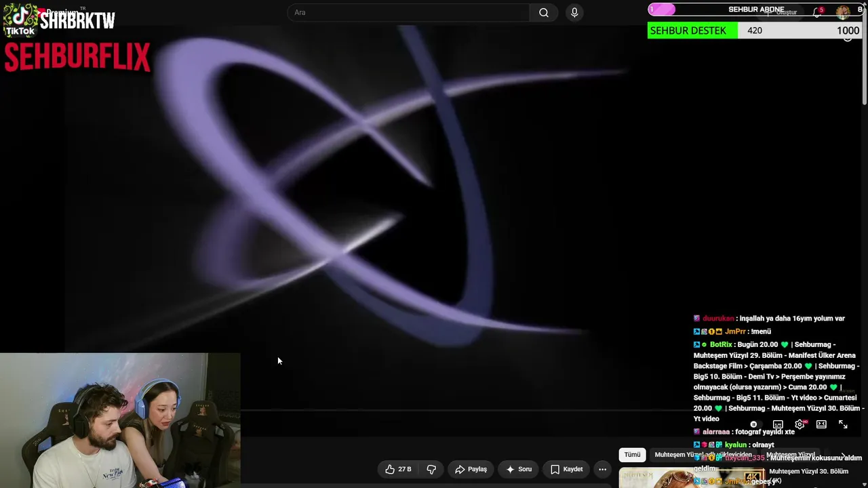Dislike the video
This screenshot has height=488, width=868.
point(431,469)
